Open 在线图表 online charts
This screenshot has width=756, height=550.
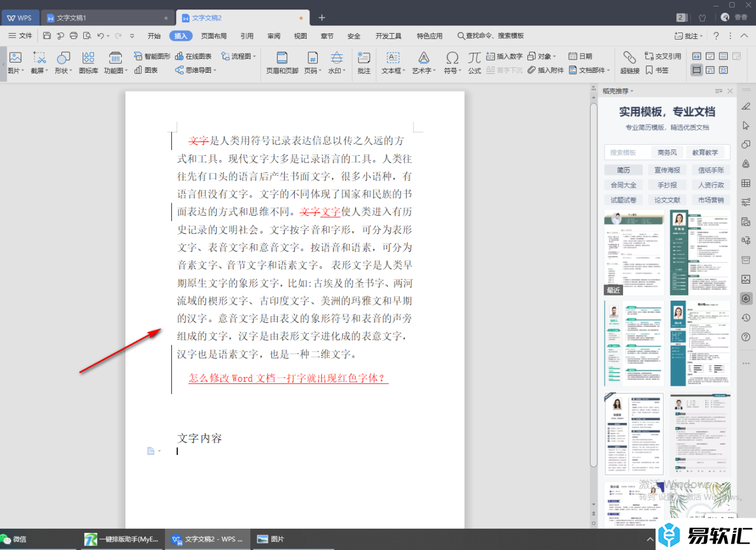click(193, 56)
